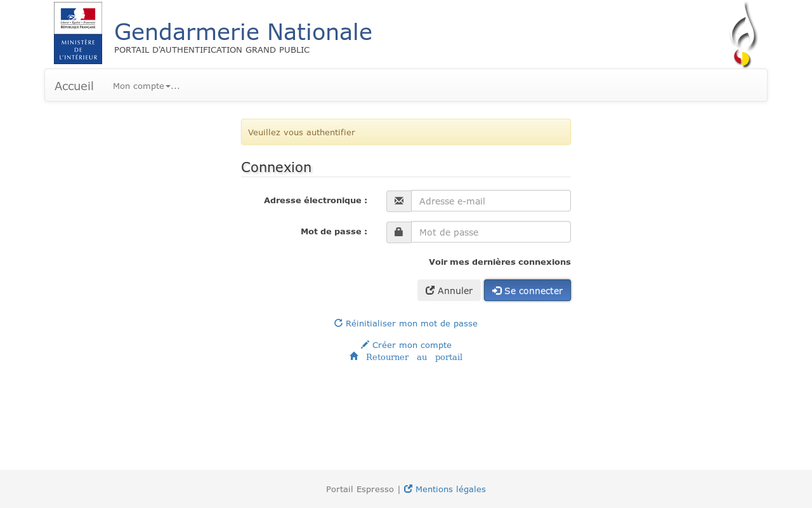The height and width of the screenshot is (508, 812).
Task: Follow the Créer mon compte link
Action: [x=406, y=345]
